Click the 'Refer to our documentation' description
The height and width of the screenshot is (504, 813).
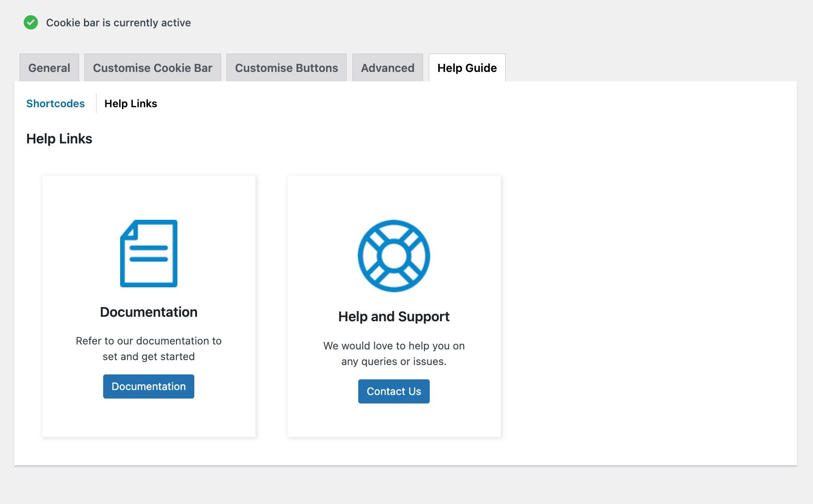(x=149, y=349)
